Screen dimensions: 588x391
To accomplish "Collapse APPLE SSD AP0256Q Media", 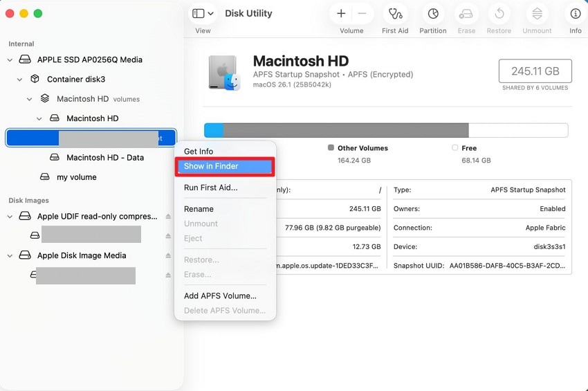I will (x=10, y=60).
